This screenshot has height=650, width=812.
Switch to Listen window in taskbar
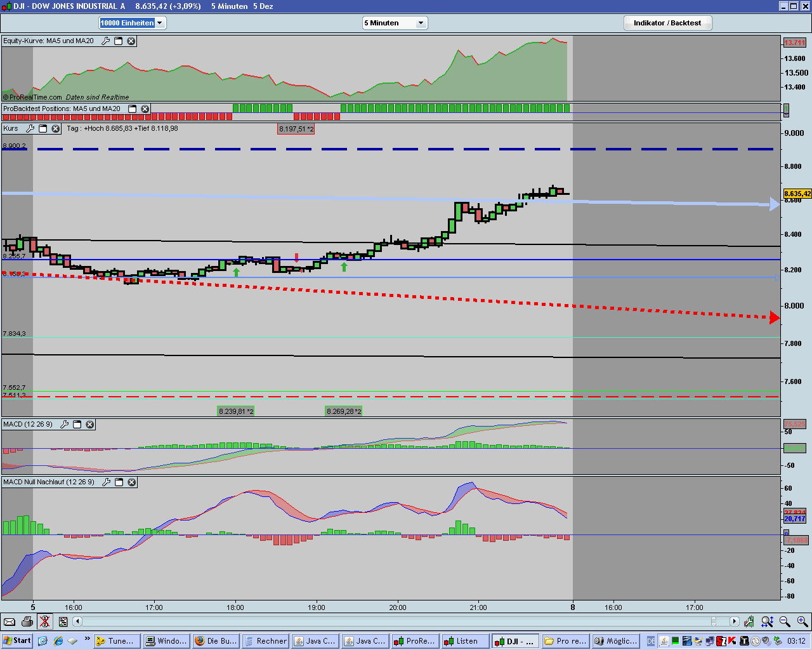coord(466,641)
